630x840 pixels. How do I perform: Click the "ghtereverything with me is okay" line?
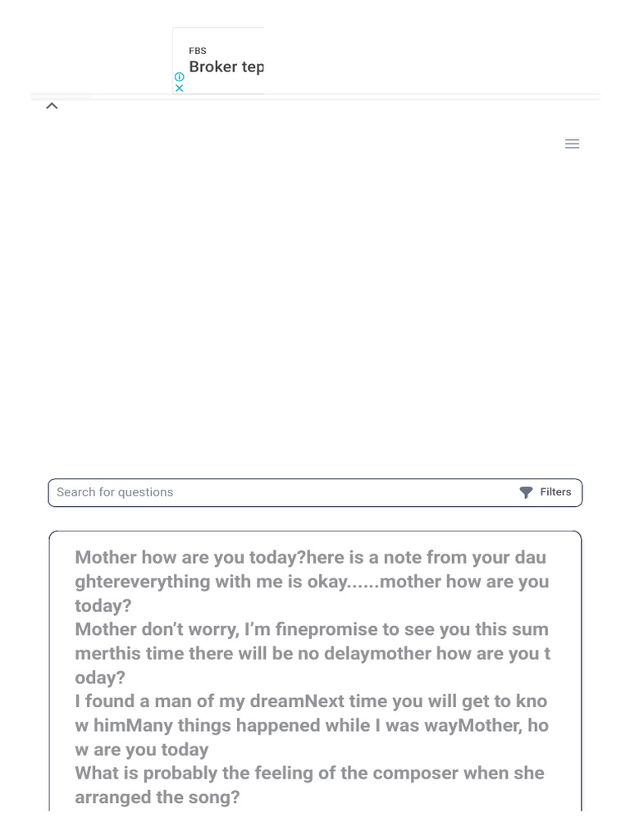click(x=312, y=582)
